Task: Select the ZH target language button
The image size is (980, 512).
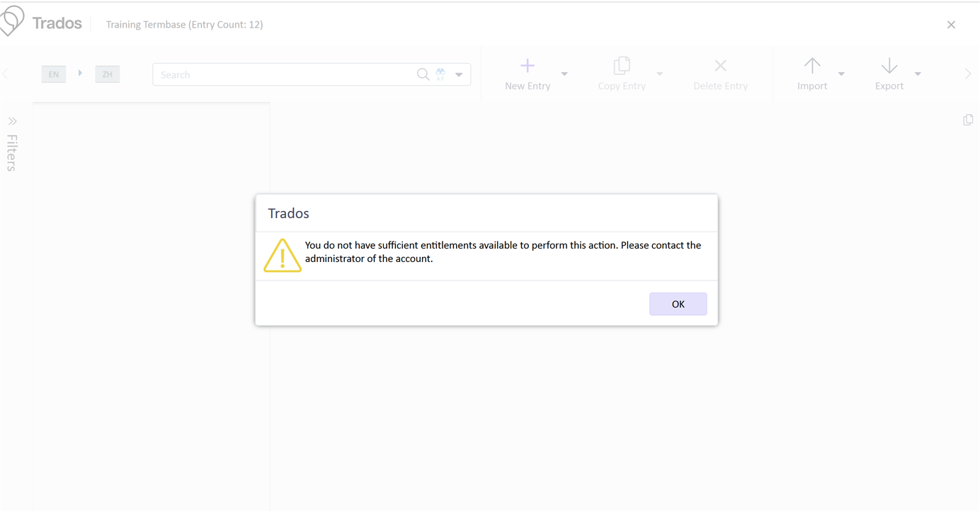Action: pos(107,74)
